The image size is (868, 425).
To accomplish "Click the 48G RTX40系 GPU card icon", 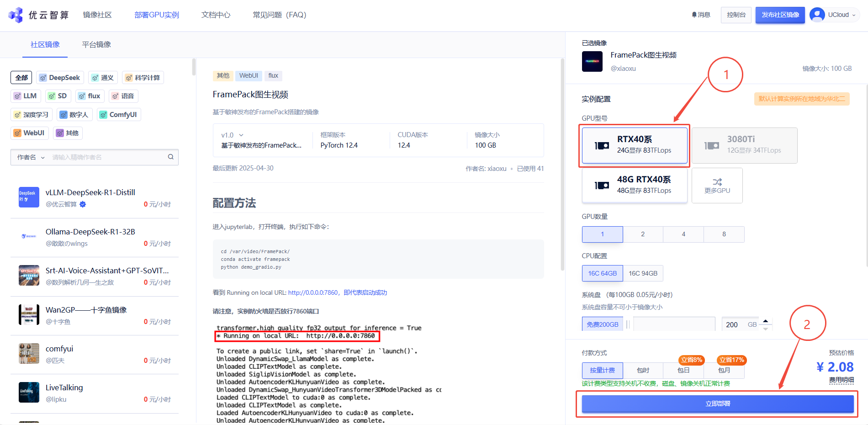I will click(x=602, y=185).
